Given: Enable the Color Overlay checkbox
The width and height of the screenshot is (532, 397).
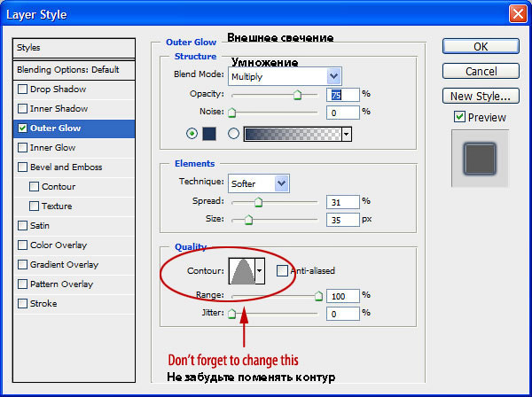Looking at the screenshot, I should click(22, 245).
